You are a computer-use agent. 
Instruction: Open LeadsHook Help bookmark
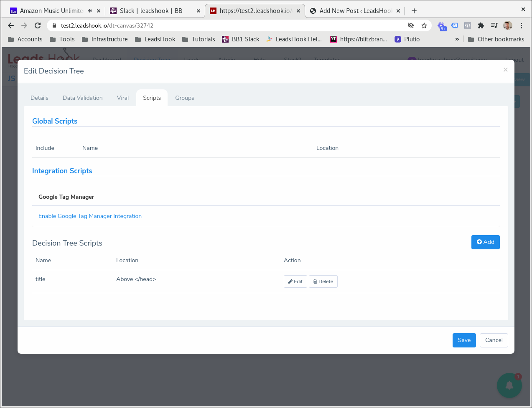click(294, 39)
